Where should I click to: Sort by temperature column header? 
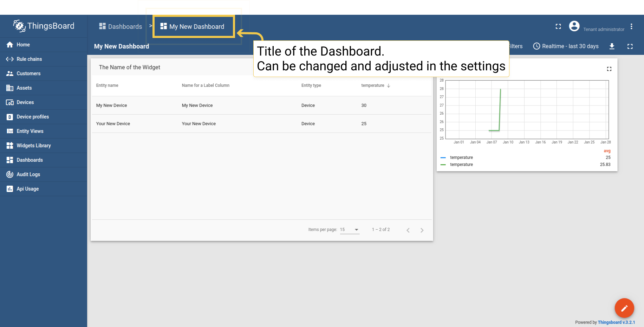tap(372, 85)
